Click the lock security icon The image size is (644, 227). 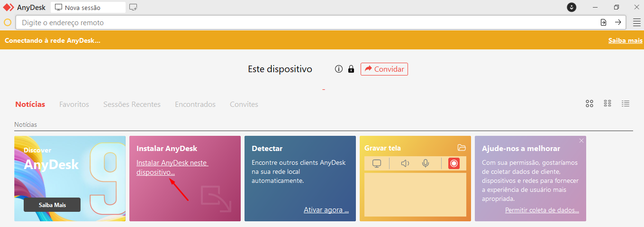click(351, 69)
